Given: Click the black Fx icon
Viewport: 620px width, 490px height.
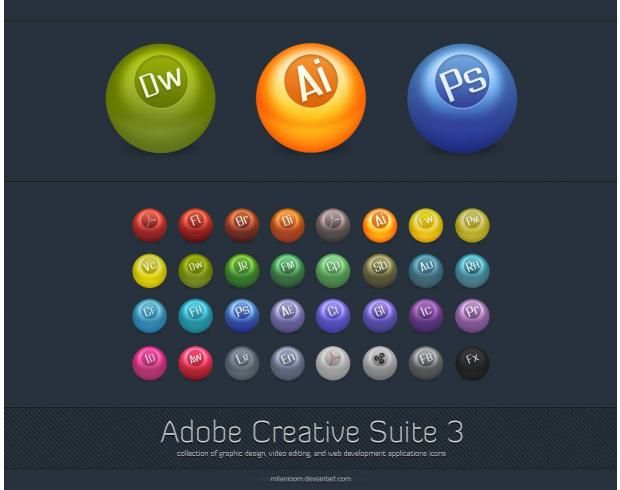Looking at the screenshot, I should [472, 363].
